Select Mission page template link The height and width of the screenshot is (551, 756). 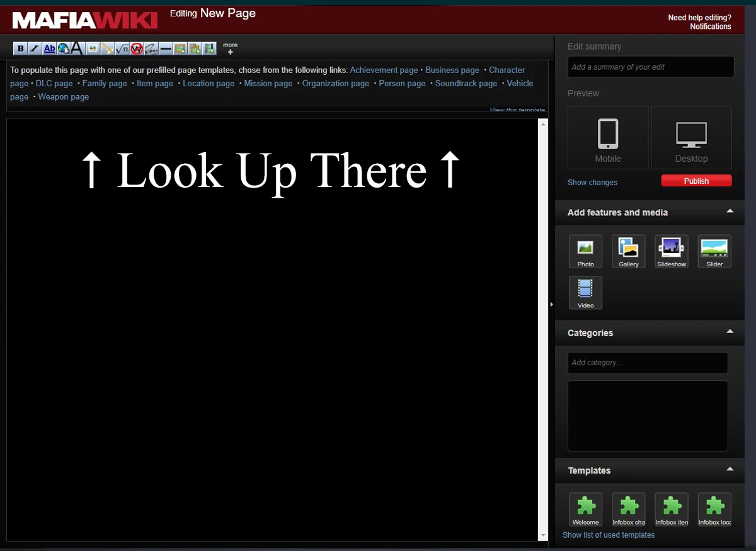(268, 83)
